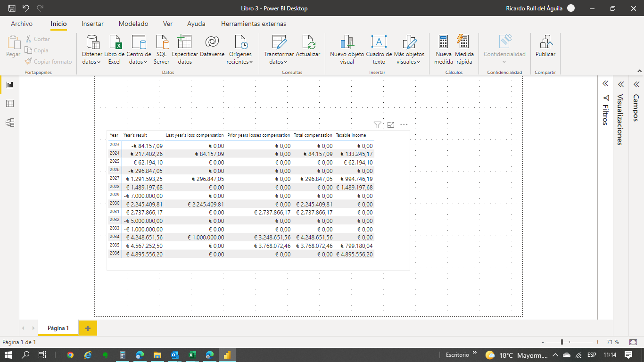Open the Archivo menu
Image resolution: width=644 pixels, height=362 pixels.
click(x=22, y=24)
